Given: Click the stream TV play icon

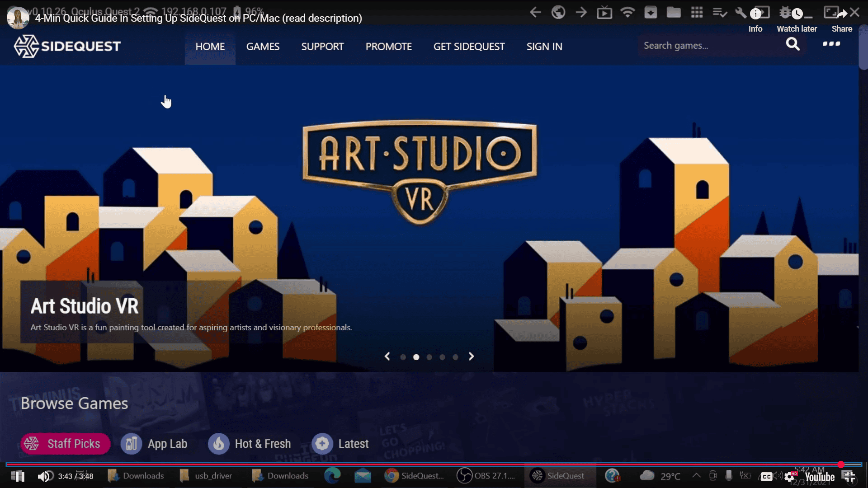Looking at the screenshot, I should [x=604, y=12].
